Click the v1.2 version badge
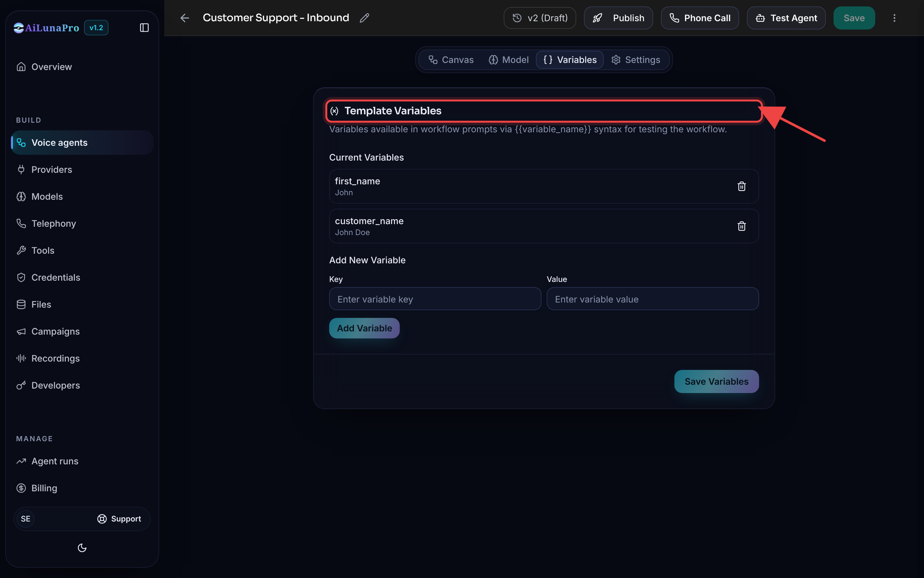This screenshot has width=924, height=578. pos(96,28)
